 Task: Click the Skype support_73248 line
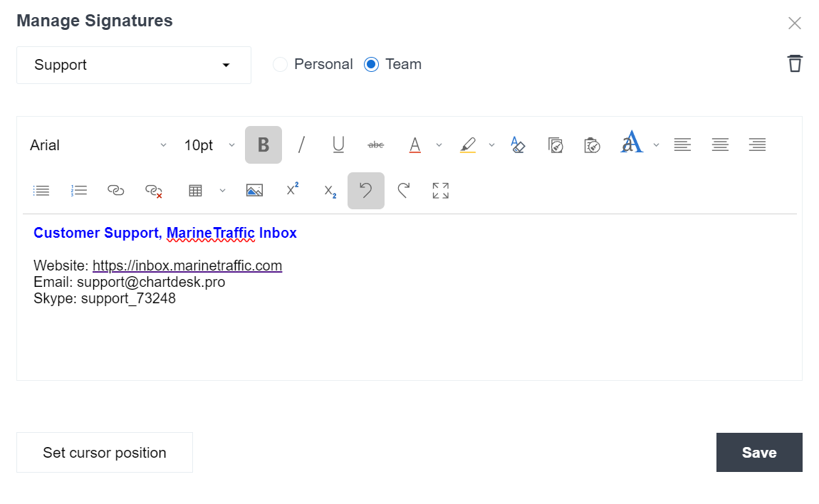[105, 299]
